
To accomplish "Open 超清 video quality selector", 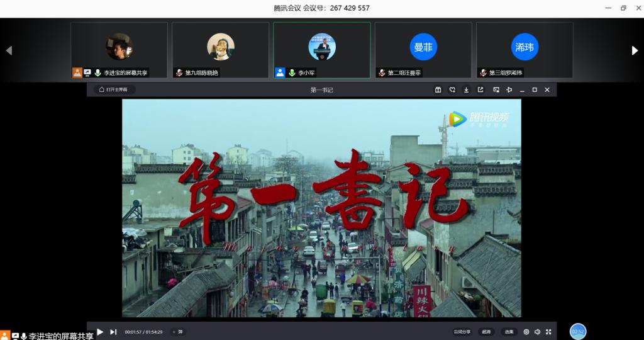I will click(x=486, y=332).
